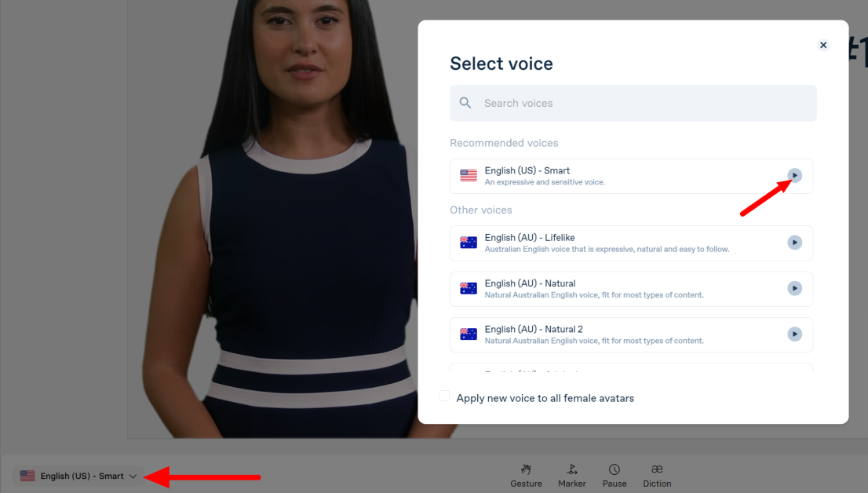Click the Recommended voices heading
868x493 pixels.
(504, 143)
